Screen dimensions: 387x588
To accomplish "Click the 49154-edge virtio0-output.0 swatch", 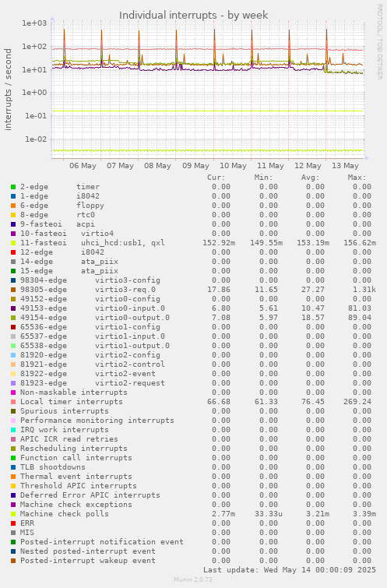I will pyautogui.click(x=13, y=318).
